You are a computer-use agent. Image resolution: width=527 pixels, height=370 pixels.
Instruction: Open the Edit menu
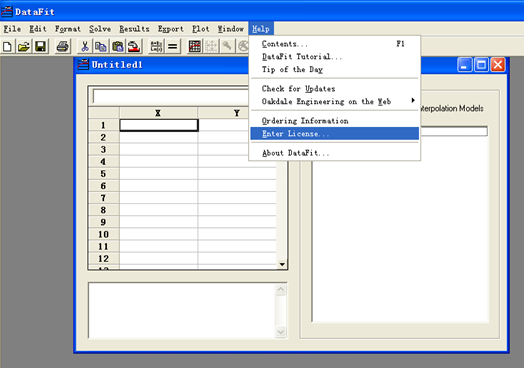point(38,29)
